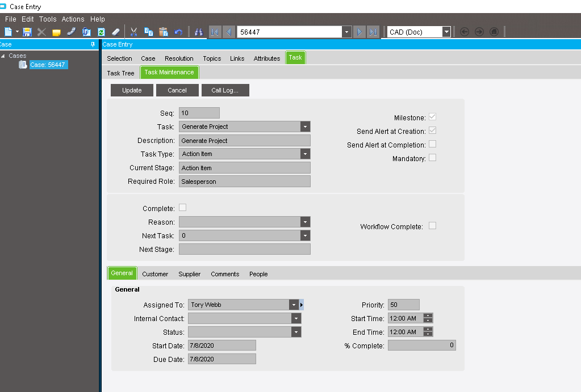Open the Status dropdown
The width and height of the screenshot is (581, 392).
click(296, 332)
